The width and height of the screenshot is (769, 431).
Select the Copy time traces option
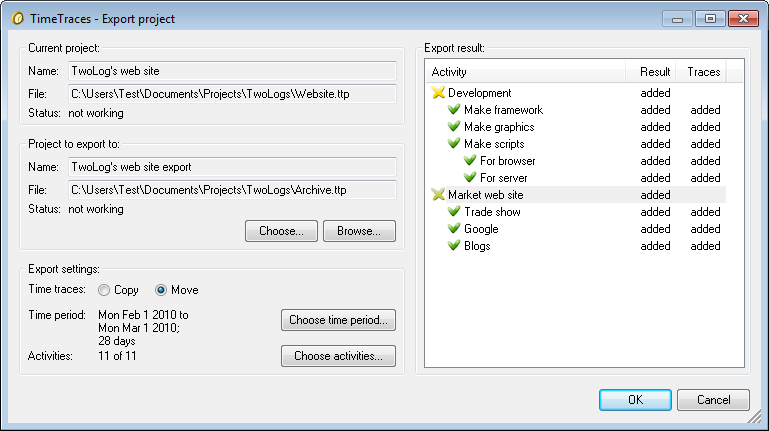[104, 290]
